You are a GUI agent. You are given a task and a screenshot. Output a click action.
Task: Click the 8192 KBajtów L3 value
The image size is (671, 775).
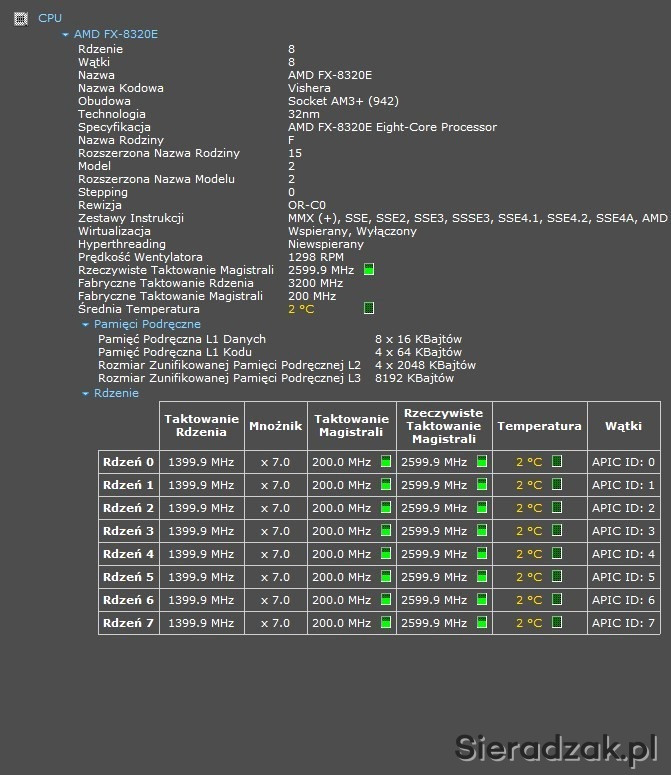tap(414, 378)
